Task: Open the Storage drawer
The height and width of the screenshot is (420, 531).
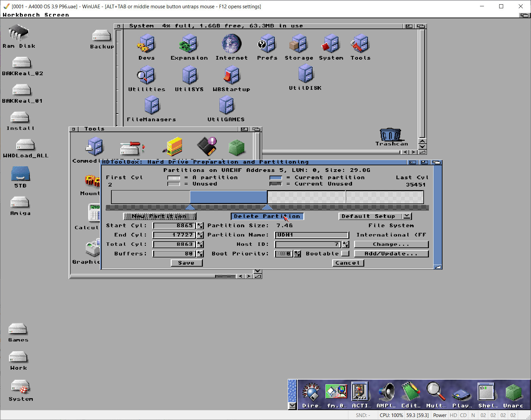Action: point(299,44)
